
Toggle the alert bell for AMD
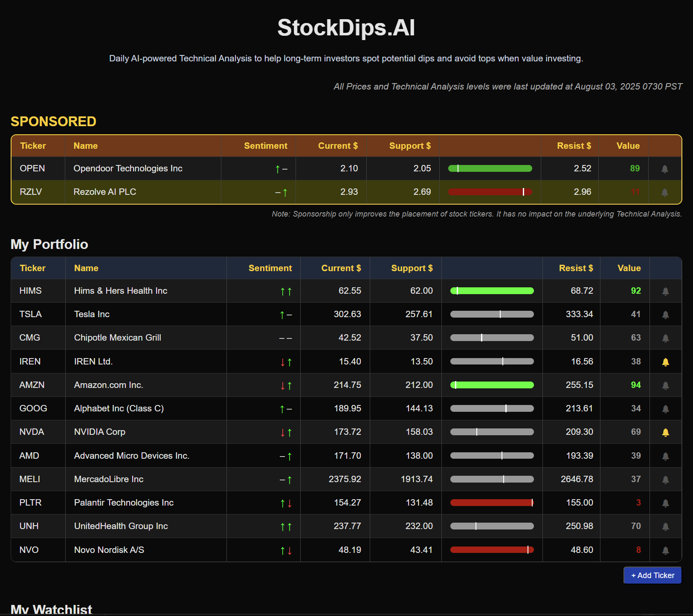tap(665, 456)
